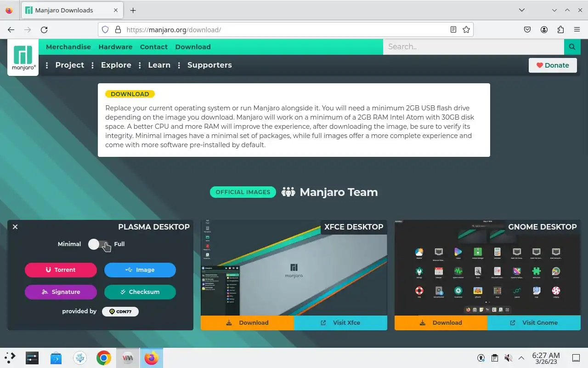The width and height of the screenshot is (588, 368).
Task: Expand the Learn menu
Action: (159, 65)
